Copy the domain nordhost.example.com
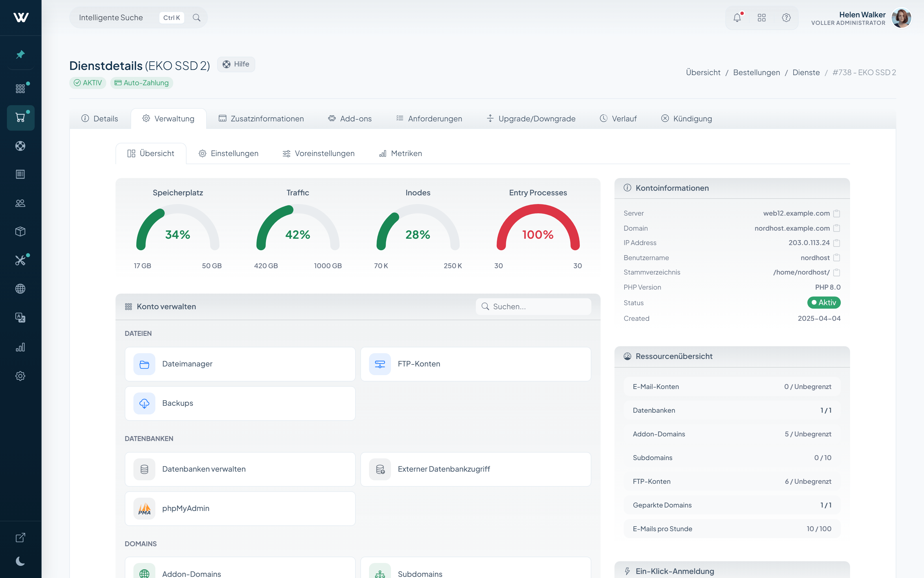Image resolution: width=924 pixels, height=578 pixels. [837, 228]
